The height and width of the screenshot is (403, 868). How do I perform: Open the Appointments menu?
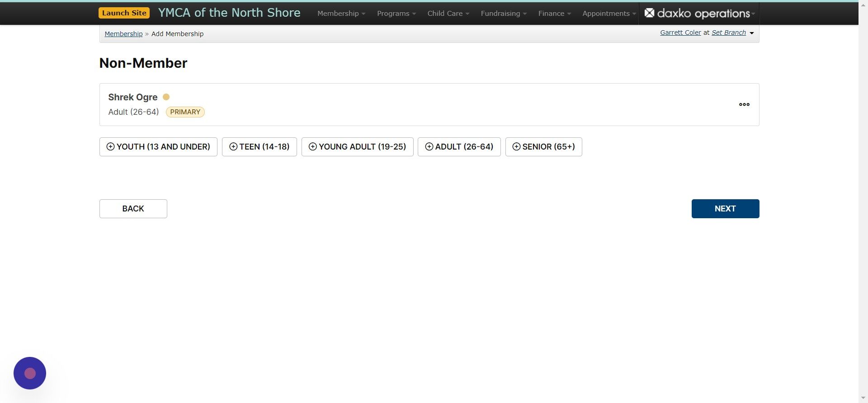[609, 14]
